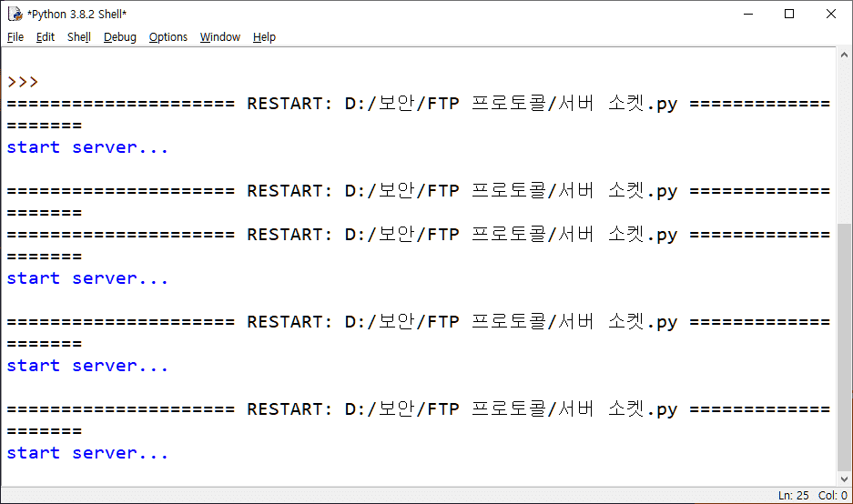Maximize the Python Shell window
This screenshot has width=853, height=504.
(x=789, y=14)
